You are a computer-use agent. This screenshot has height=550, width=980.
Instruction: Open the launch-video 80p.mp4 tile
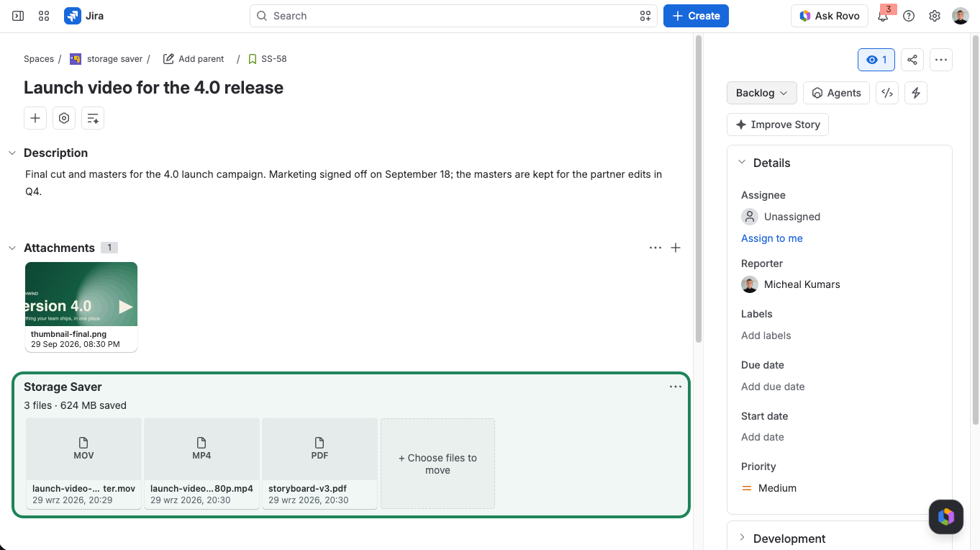(201, 464)
